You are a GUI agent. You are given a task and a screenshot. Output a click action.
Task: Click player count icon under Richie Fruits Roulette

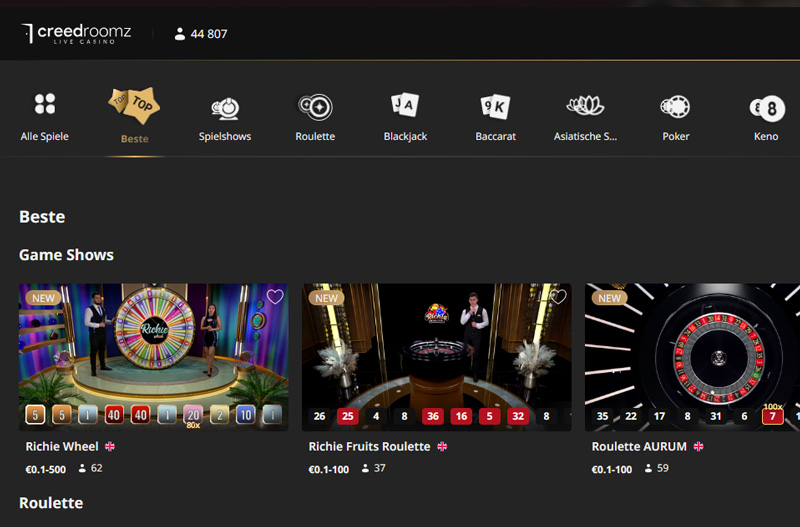pyautogui.click(x=365, y=468)
